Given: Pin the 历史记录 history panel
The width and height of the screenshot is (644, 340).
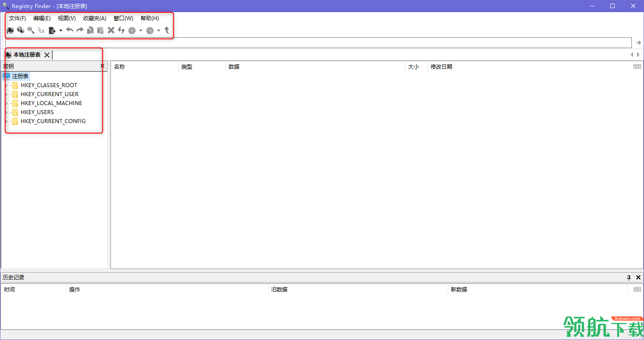Looking at the screenshot, I should pos(629,278).
